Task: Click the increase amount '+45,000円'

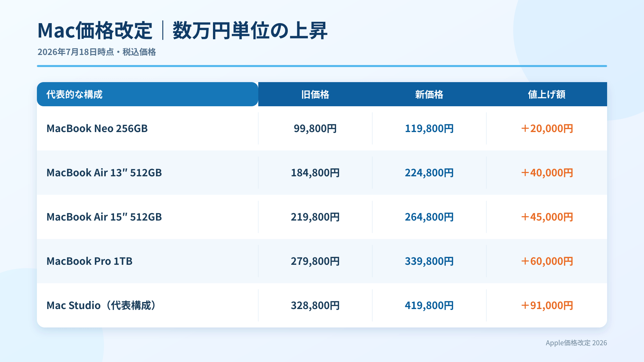Action: (x=546, y=217)
